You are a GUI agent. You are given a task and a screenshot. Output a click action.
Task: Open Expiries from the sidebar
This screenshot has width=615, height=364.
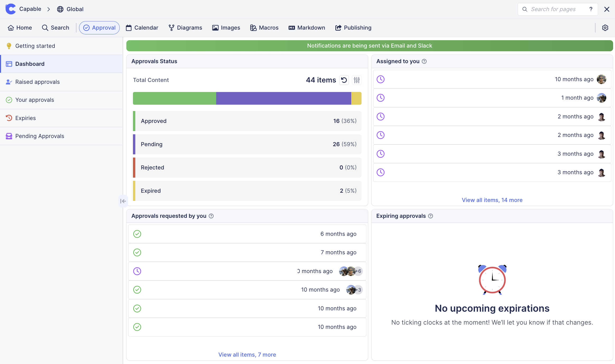[x=25, y=118]
